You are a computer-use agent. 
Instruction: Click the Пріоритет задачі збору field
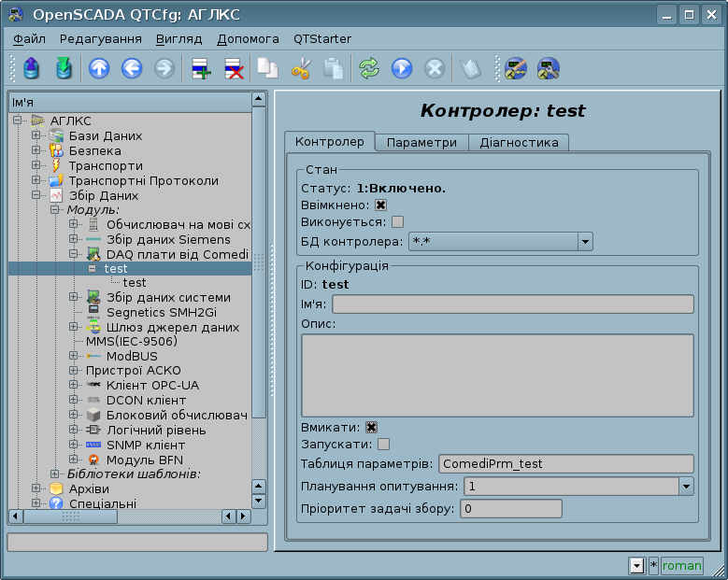pyautogui.click(x=511, y=508)
